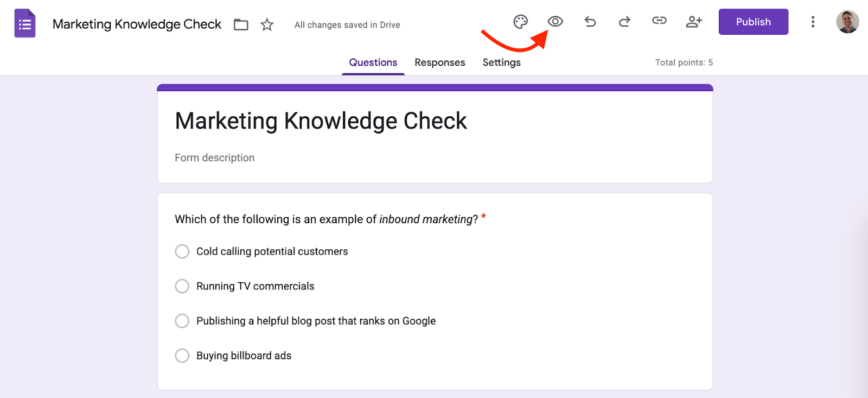Add collaborators with person-plus icon
The image size is (868, 398).
694,22
